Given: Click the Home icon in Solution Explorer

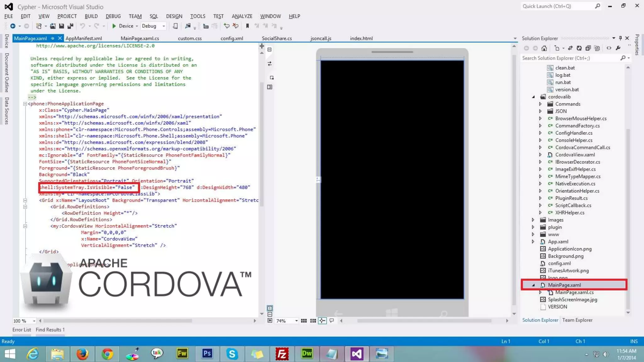Looking at the screenshot, I should click(544, 48).
